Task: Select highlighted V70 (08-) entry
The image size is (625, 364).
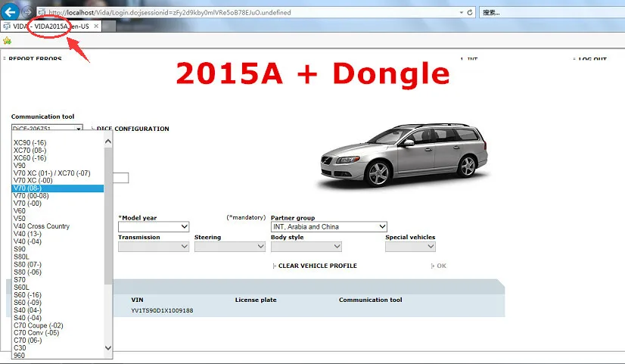Action: tap(58, 188)
